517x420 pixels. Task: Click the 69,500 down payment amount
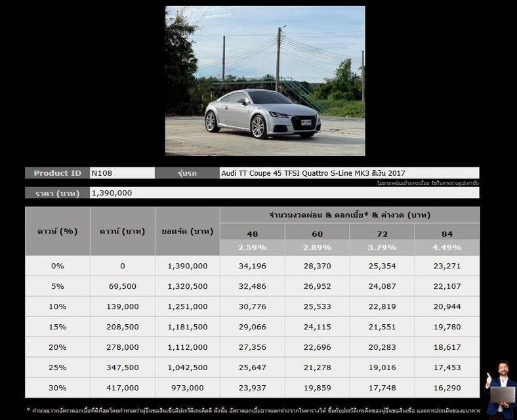point(122,286)
